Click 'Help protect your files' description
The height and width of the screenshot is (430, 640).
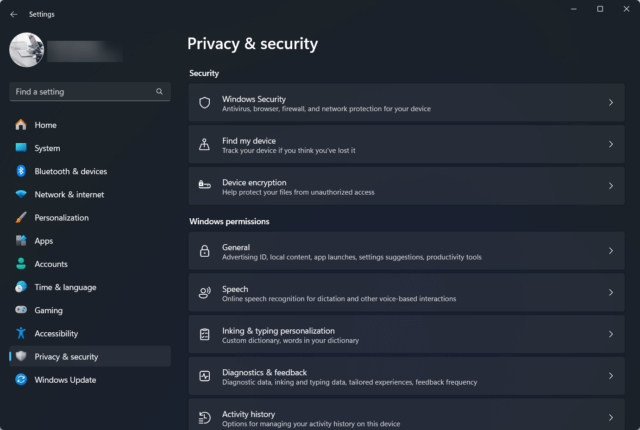click(x=298, y=192)
